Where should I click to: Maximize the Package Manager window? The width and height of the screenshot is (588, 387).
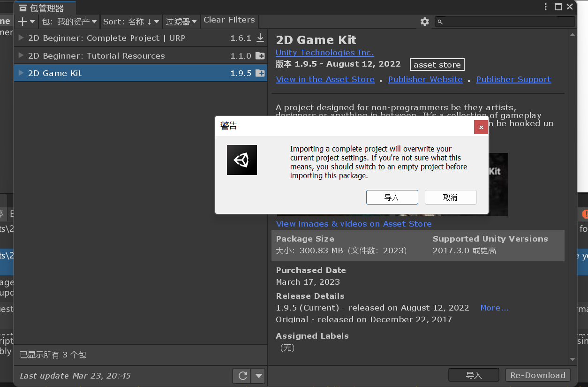[558, 7]
